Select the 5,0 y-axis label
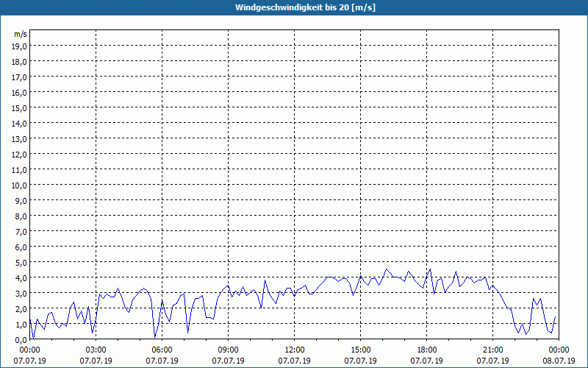588x368 pixels. point(21,263)
